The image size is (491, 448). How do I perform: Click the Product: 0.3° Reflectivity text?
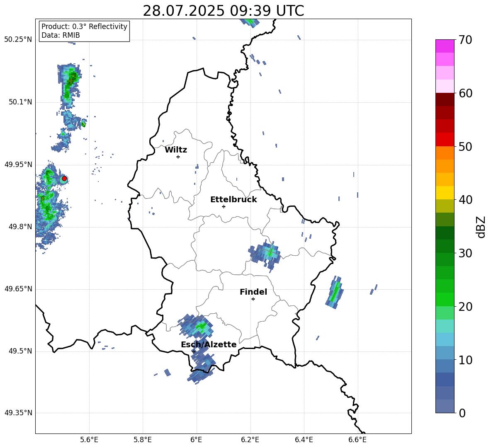pos(84,26)
